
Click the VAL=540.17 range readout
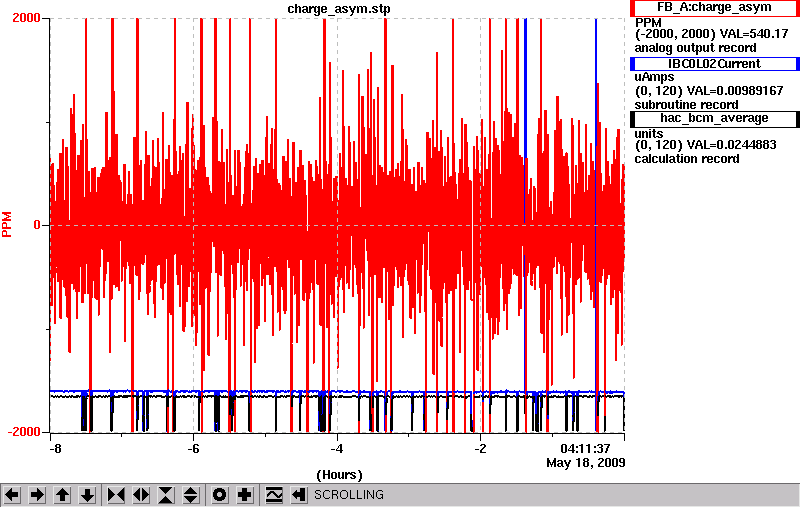[x=712, y=34]
